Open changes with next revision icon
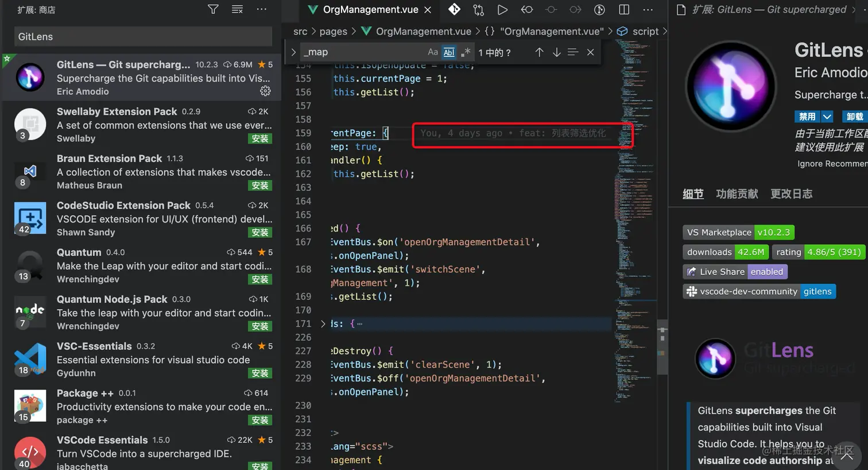The width and height of the screenshot is (868, 470). click(575, 9)
